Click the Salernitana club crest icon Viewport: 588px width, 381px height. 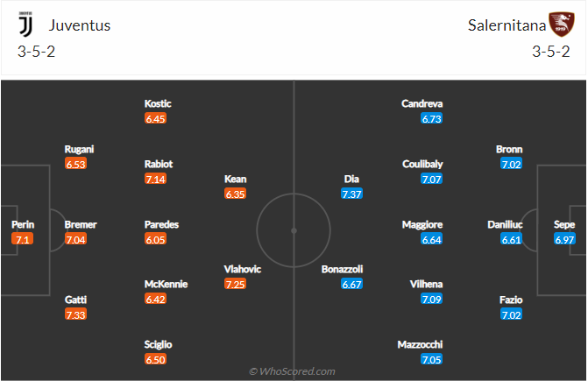[560, 25]
